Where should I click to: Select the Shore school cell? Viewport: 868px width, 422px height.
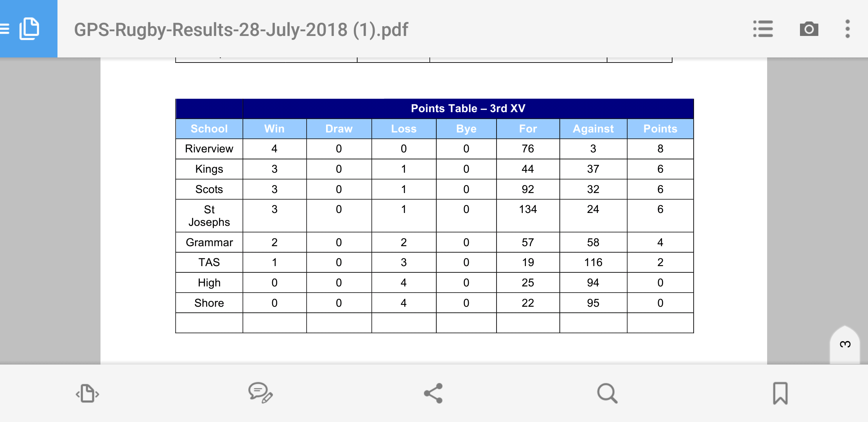click(x=209, y=303)
